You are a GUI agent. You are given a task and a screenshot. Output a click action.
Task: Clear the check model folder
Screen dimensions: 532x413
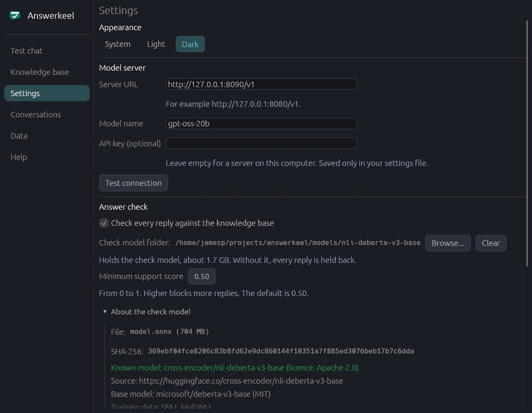pyautogui.click(x=491, y=243)
